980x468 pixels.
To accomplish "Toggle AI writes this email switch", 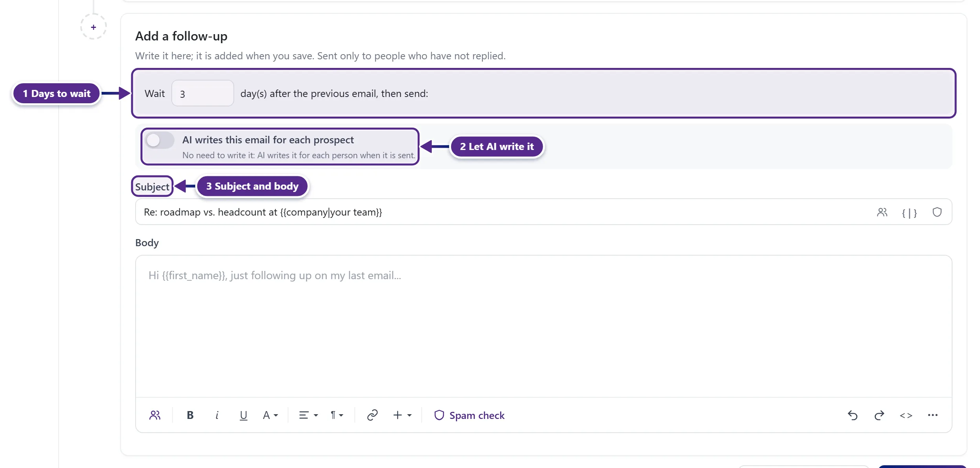I will (x=160, y=140).
